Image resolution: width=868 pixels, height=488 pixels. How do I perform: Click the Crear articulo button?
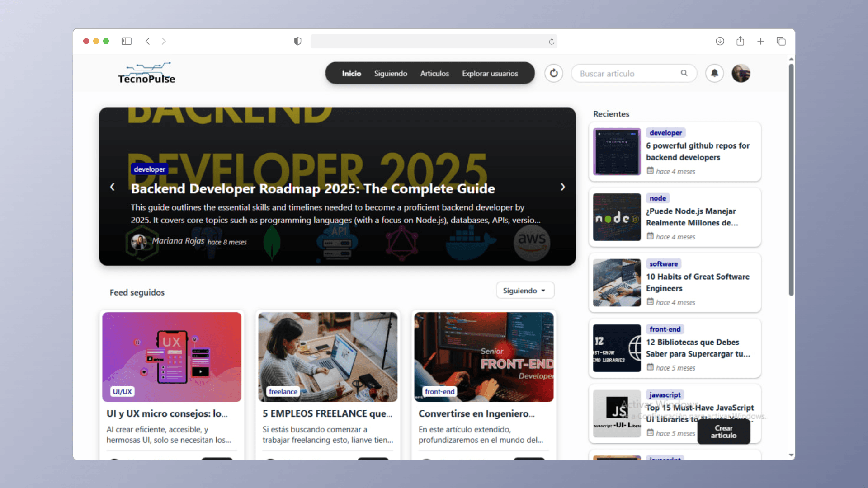pos(724,432)
